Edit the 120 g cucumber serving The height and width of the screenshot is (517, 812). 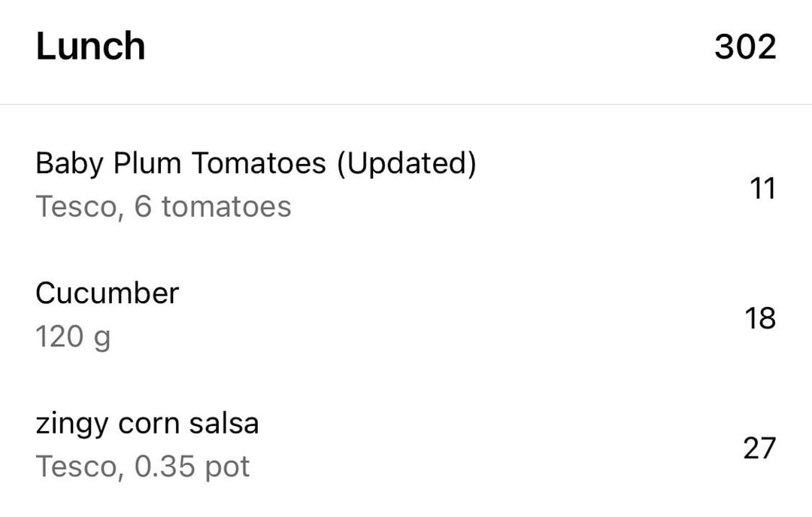(x=73, y=336)
